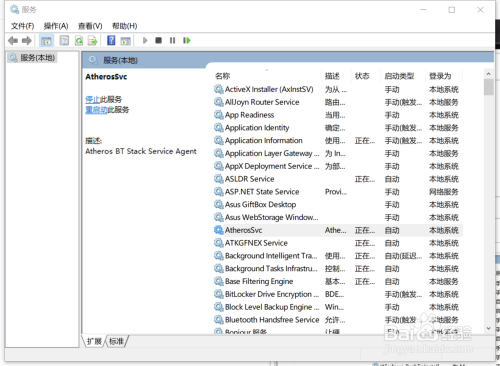Toggle the show/hide console tree icon
500x366 pixels.
[x=46, y=41]
